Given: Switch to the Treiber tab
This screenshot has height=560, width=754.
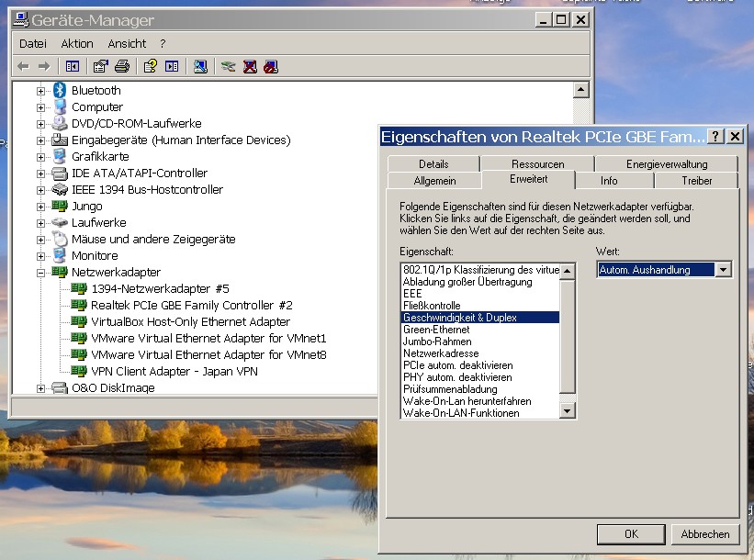Looking at the screenshot, I should (x=696, y=181).
